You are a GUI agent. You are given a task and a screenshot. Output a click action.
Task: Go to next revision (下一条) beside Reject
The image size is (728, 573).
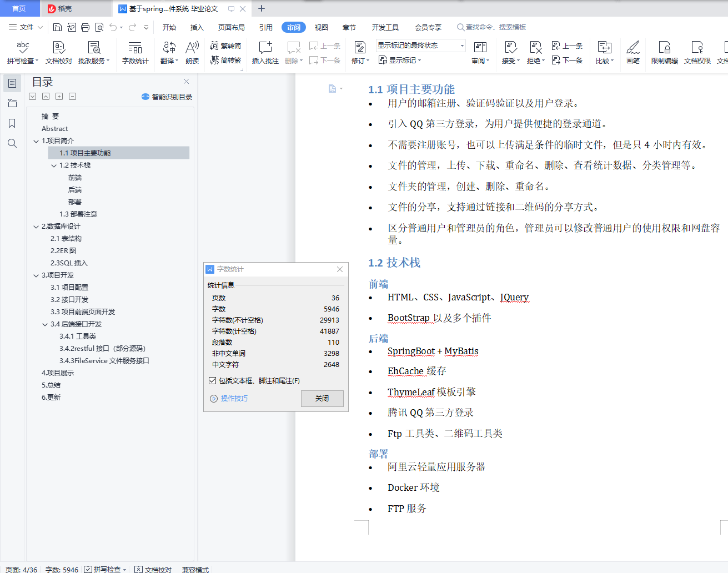pyautogui.click(x=567, y=60)
